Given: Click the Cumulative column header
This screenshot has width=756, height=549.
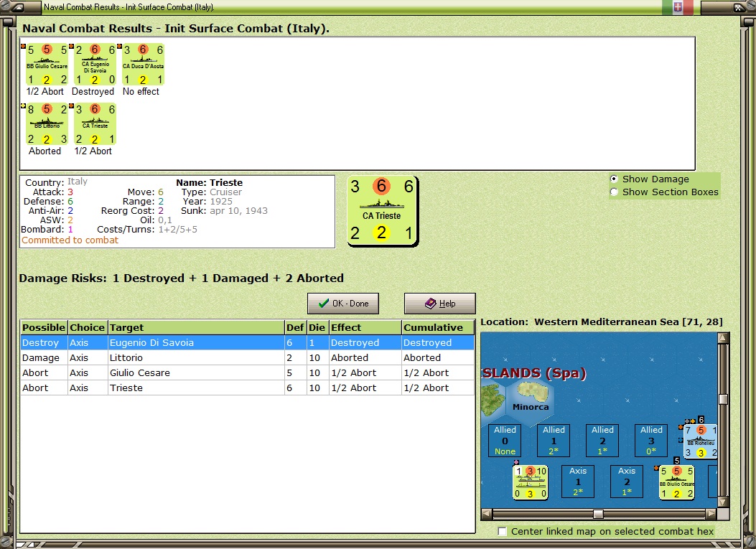Looking at the screenshot, I should click(438, 328).
